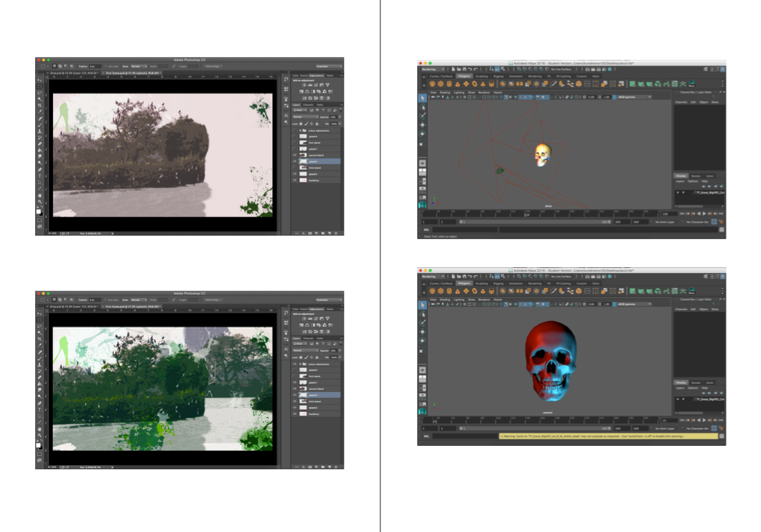Open Rigging shelf tab in lower Maya window

pos(498,283)
